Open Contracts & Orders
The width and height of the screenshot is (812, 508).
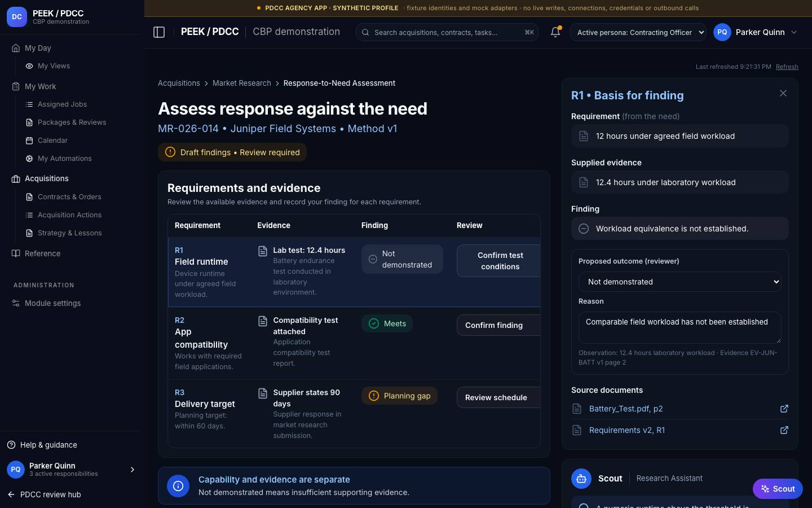pos(69,197)
